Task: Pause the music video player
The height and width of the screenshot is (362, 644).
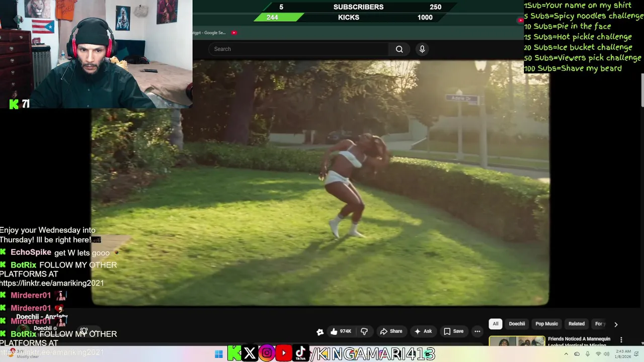Action: pos(320,183)
